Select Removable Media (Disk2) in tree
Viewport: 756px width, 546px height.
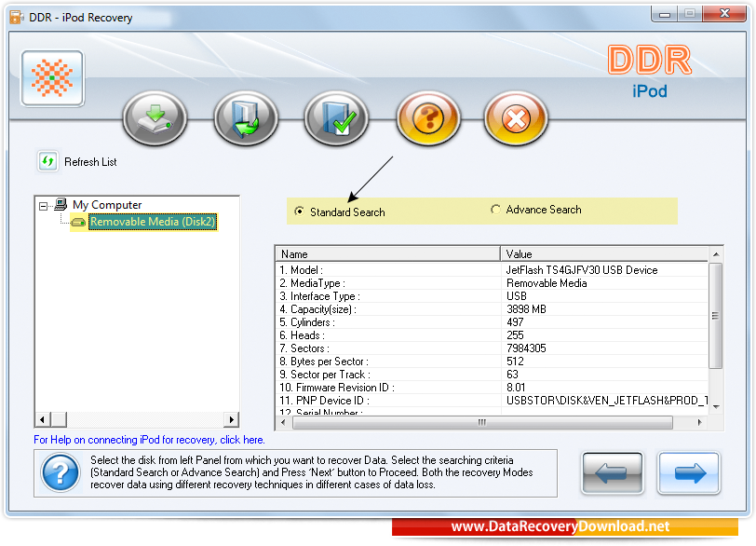pos(153,222)
